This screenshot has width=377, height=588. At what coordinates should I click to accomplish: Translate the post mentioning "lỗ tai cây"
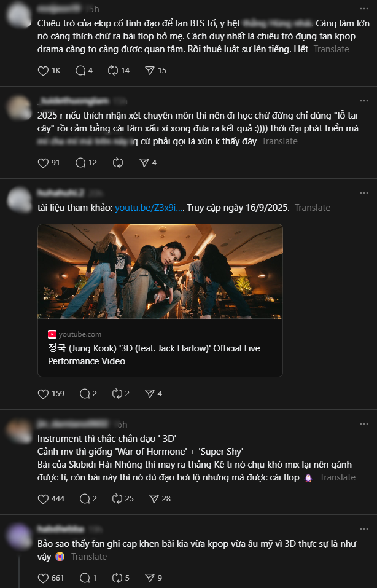pos(279,141)
